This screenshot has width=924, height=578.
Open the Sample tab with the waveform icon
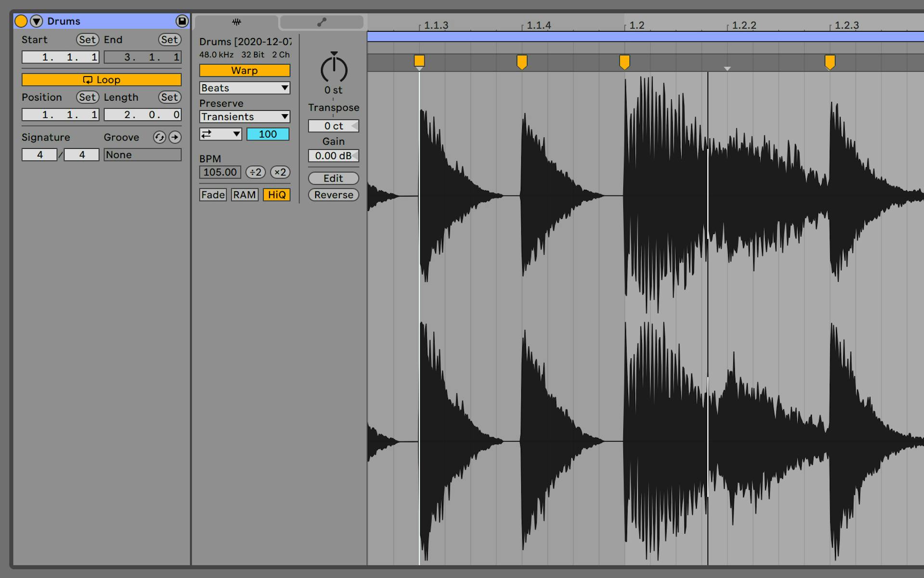235,22
